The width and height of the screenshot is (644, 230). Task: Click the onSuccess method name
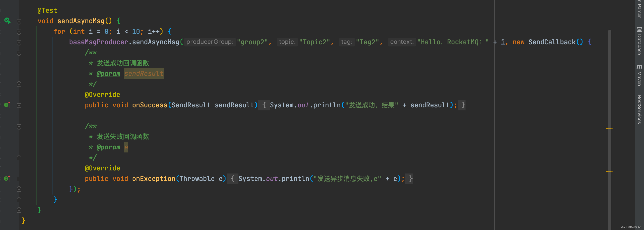point(150,105)
